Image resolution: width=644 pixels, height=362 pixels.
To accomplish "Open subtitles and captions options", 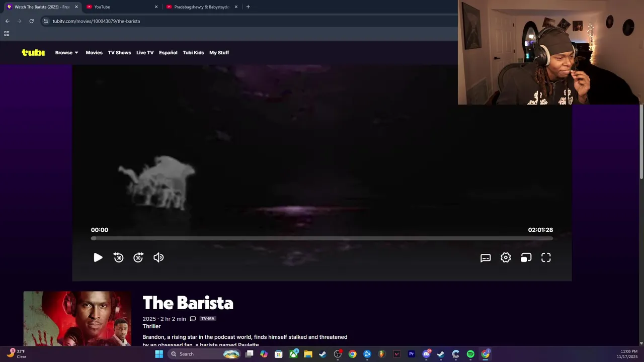I will [486, 257].
